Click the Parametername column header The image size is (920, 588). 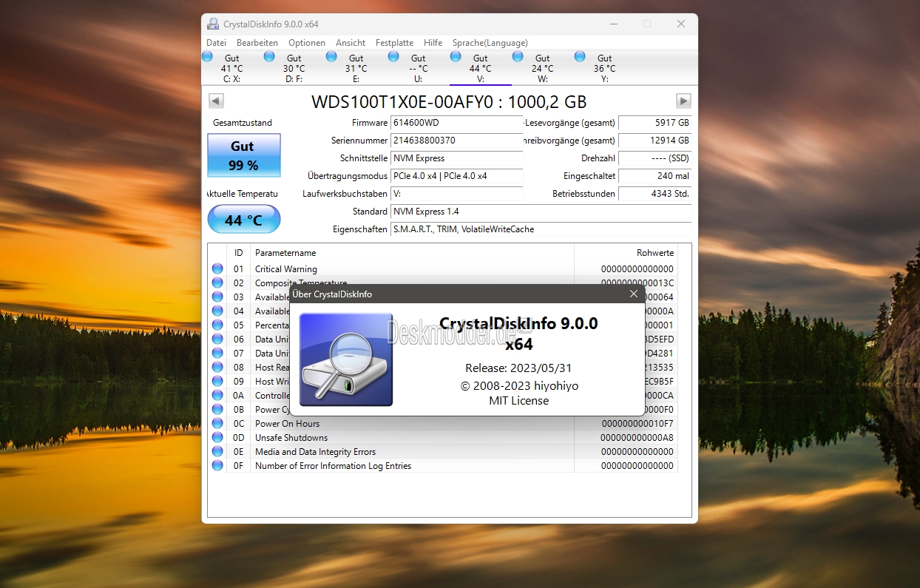[x=412, y=253]
